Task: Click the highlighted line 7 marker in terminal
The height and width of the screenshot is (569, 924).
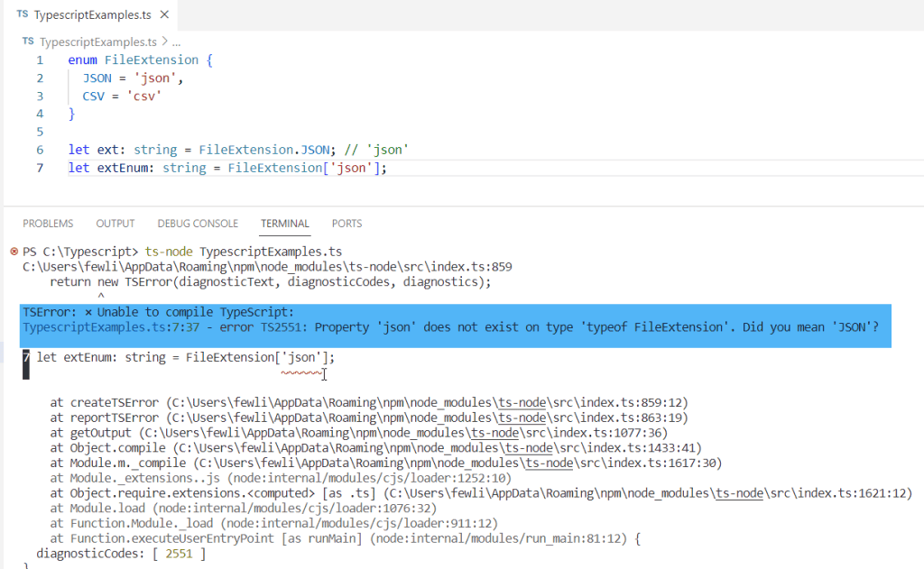Action: 26,364
